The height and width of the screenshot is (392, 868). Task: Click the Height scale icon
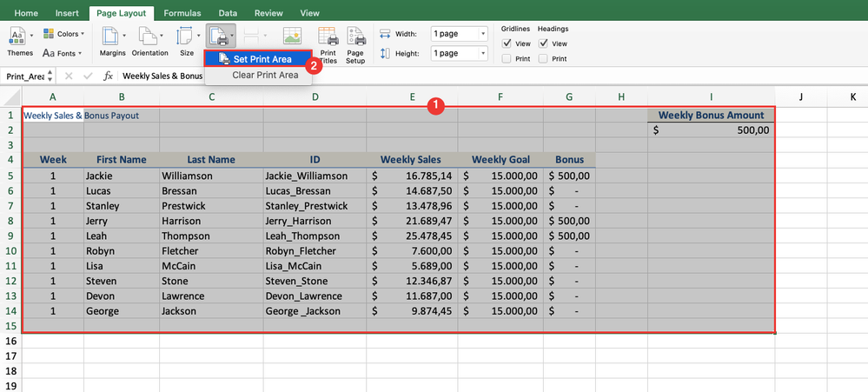pos(385,53)
